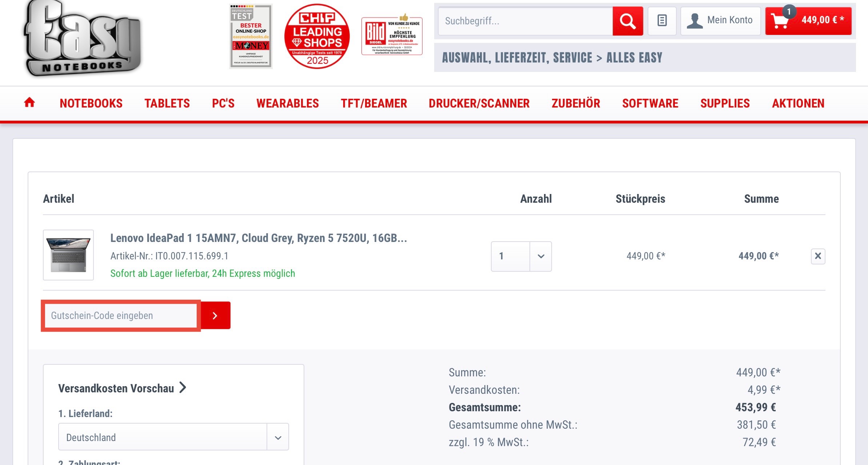The image size is (868, 465).
Task: Focus the Suchbegriff search field
Action: click(x=525, y=21)
